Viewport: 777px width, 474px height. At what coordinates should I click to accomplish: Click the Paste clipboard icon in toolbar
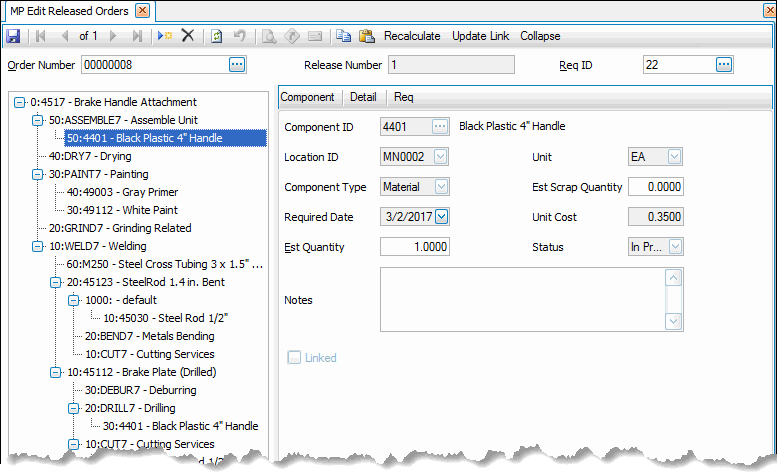pos(366,36)
